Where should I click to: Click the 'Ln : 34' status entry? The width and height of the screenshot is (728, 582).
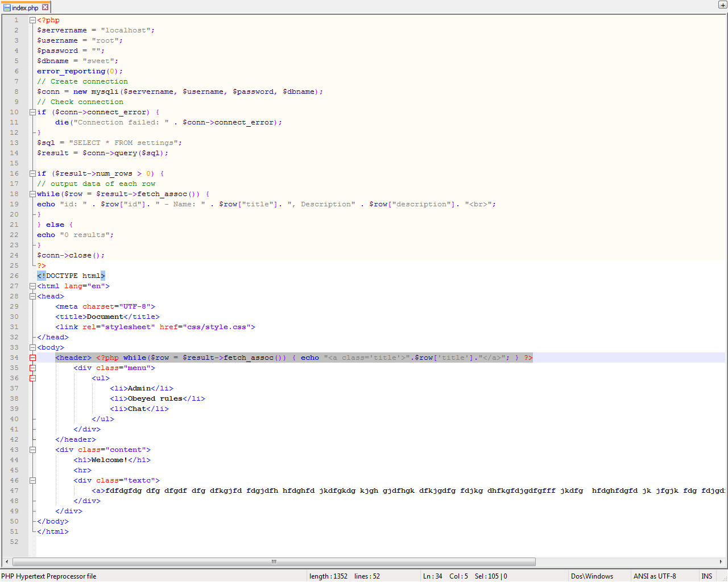tap(432, 576)
